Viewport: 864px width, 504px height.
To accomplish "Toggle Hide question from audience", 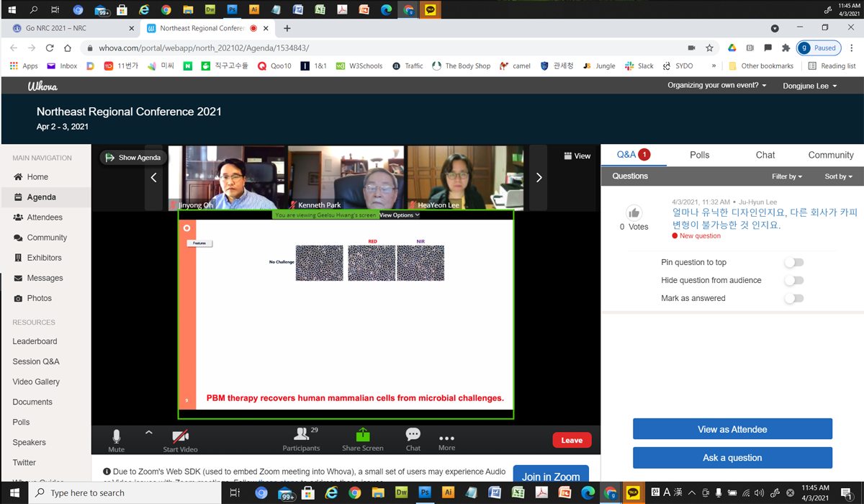I will (x=794, y=280).
